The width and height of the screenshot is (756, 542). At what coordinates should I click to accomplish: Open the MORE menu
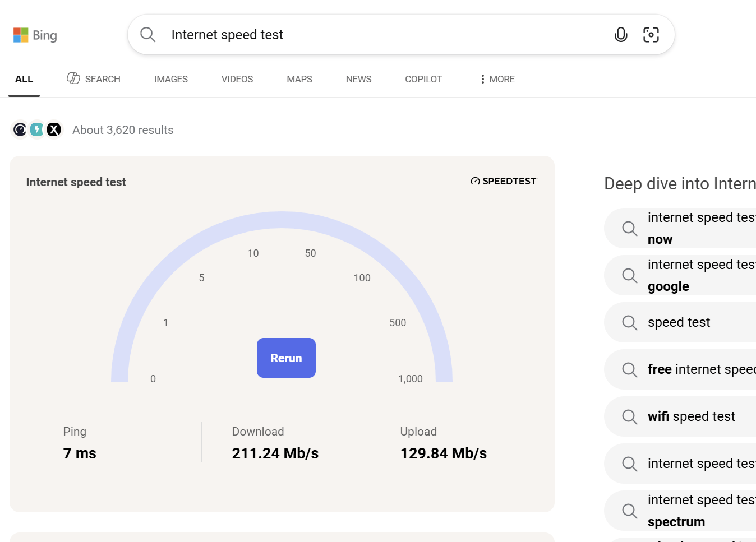point(497,79)
